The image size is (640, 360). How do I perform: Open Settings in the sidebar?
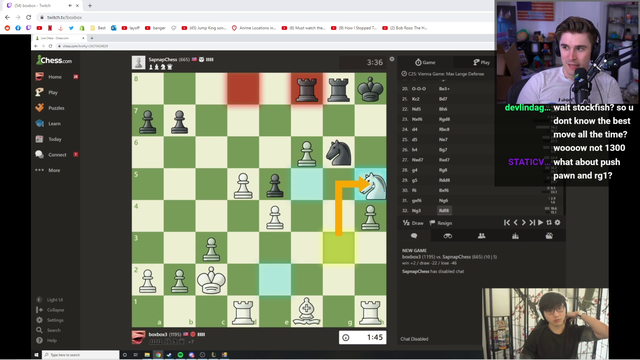[50, 320]
